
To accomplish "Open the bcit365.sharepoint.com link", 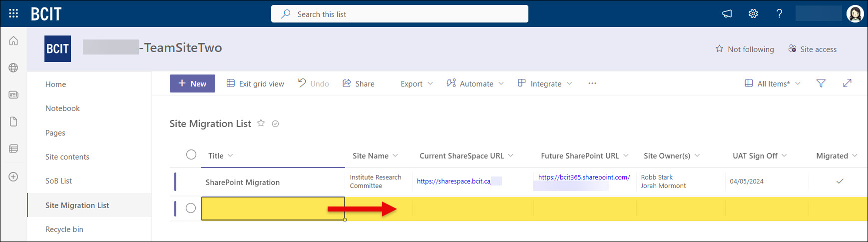I will tap(584, 177).
